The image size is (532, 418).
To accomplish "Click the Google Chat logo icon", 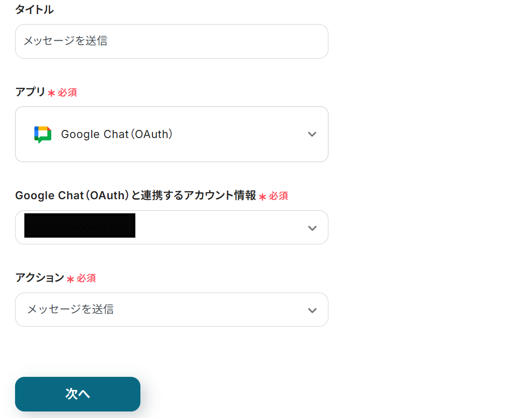I will click(x=43, y=134).
